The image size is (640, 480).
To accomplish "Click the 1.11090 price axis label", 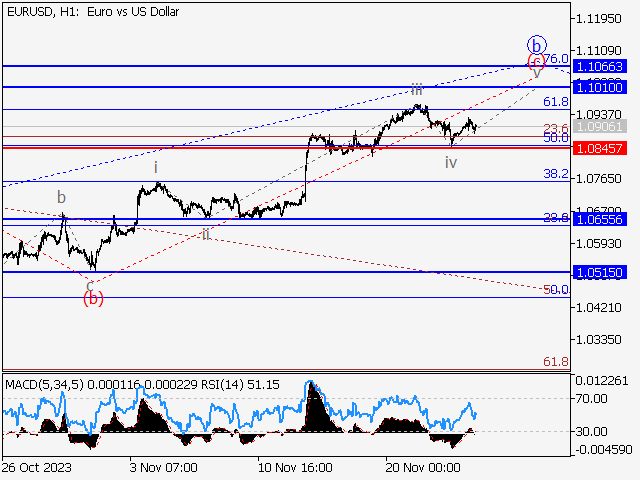I will [x=598, y=51].
